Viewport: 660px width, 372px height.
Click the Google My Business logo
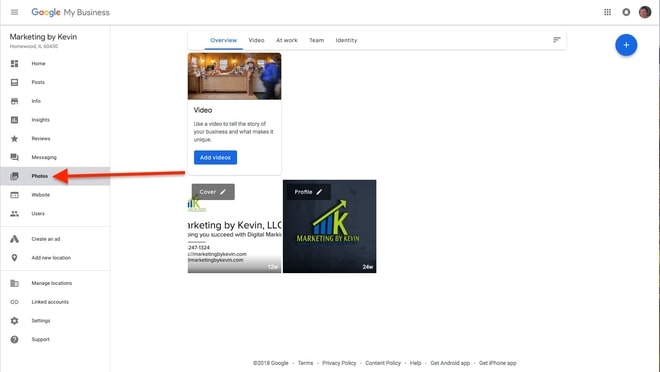pyautogui.click(x=70, y=12)
